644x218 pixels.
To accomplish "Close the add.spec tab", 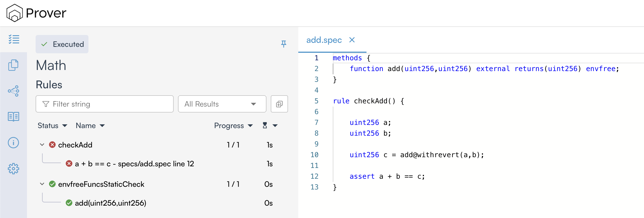I will pos(352,40).
